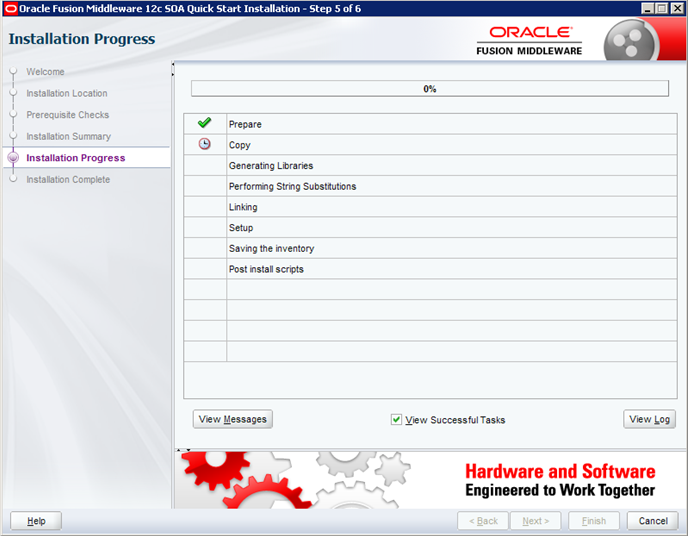688x536 pixels.
Task: Click the Oracle logo icon in title bar
Action: pos(11,8)
